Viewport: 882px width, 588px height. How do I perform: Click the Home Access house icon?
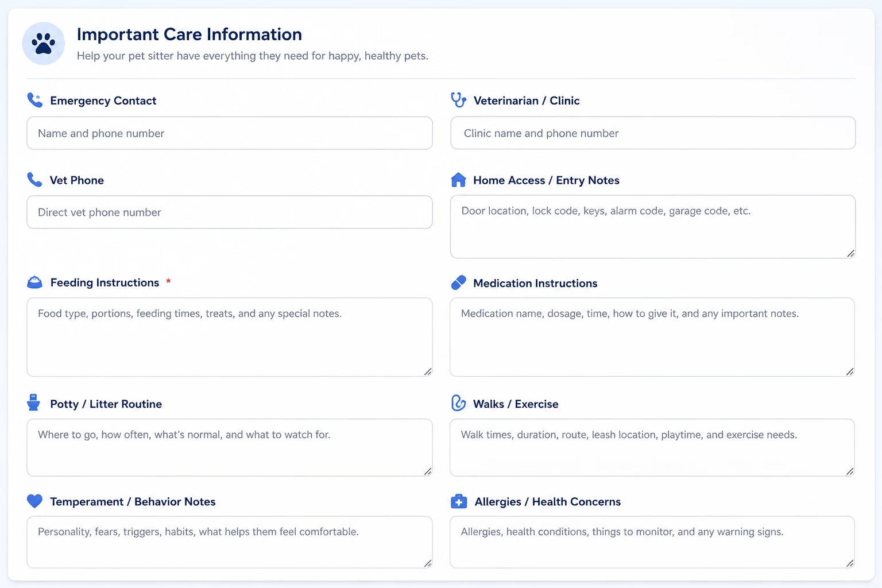458,180
